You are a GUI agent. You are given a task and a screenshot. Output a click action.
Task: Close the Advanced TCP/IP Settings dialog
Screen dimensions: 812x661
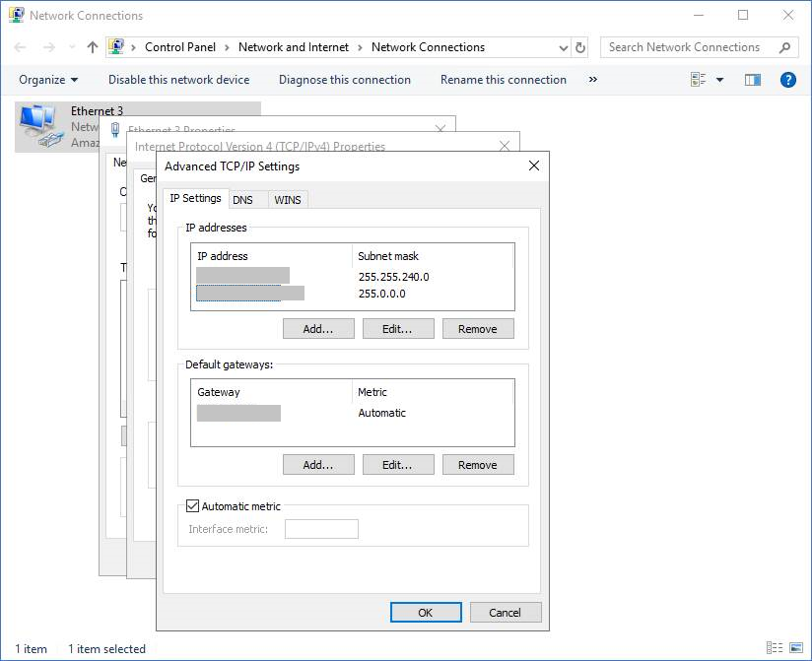pyautogui.click(x=534, y=165)
